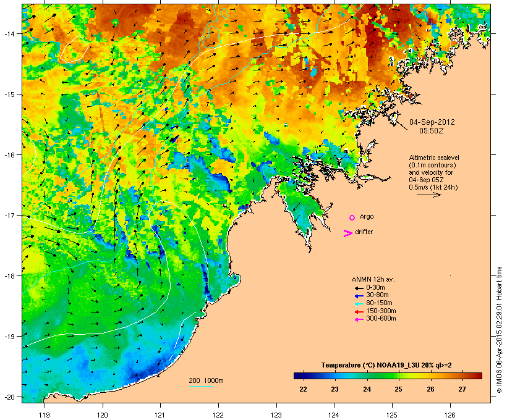Click the '-19' latitude axis label
507x420 pixels.
pos(9,337)
